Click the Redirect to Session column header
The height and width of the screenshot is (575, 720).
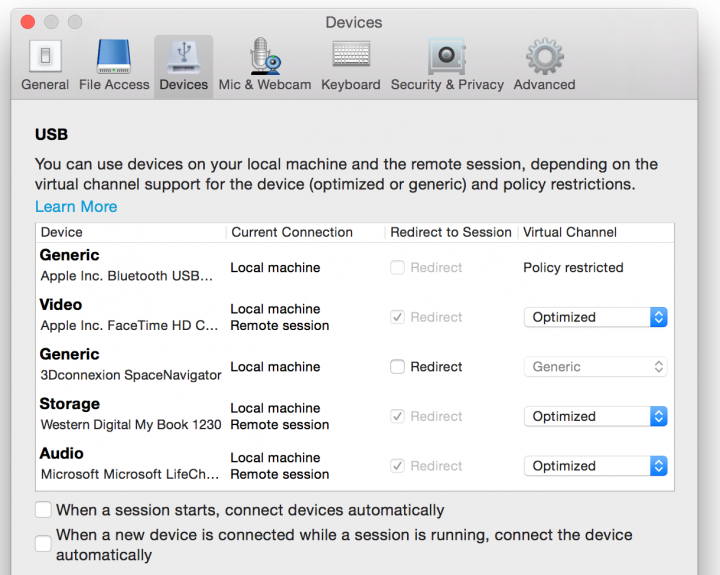[x=451, y=232]
